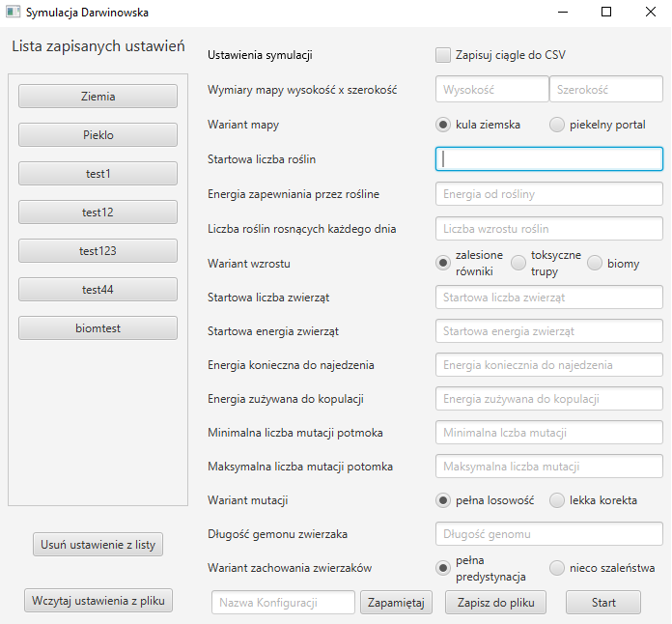Click the Liczba wzrostu roślin field

coord(549,229)
